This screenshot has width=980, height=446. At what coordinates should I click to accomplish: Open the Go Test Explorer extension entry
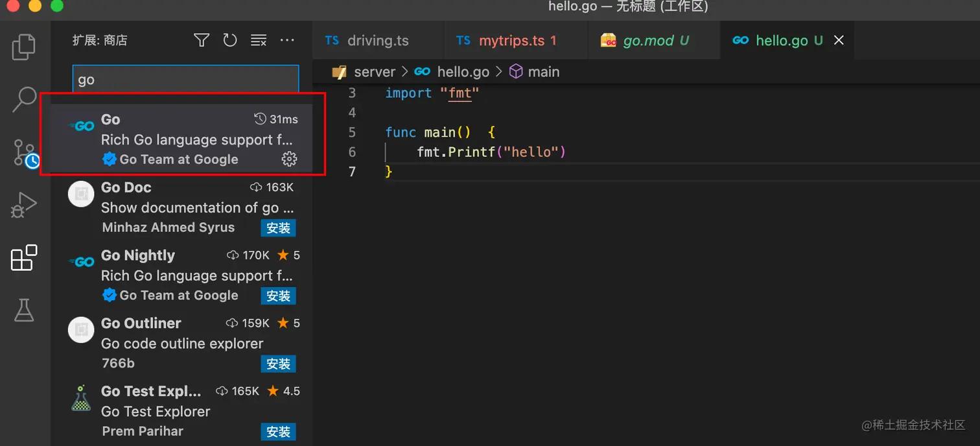click(x=181, y=411)
